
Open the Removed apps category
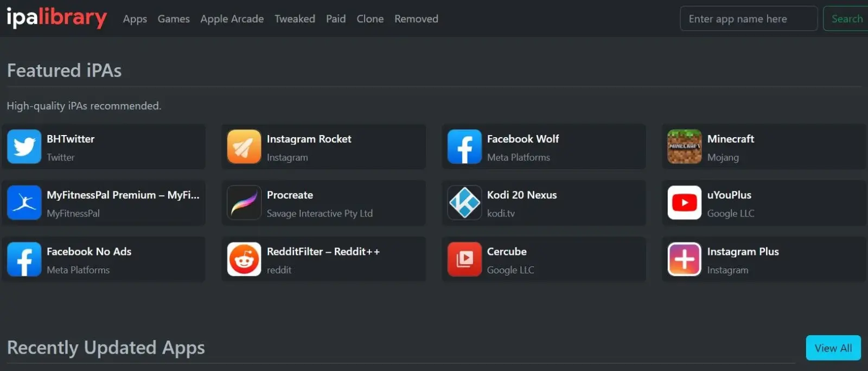tap(416, 19)
